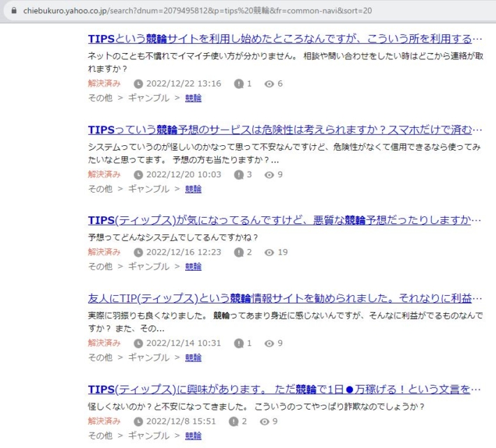Click 競輪 category link under 2022/12/22 post
496x448 pixels.
(194, 98)
